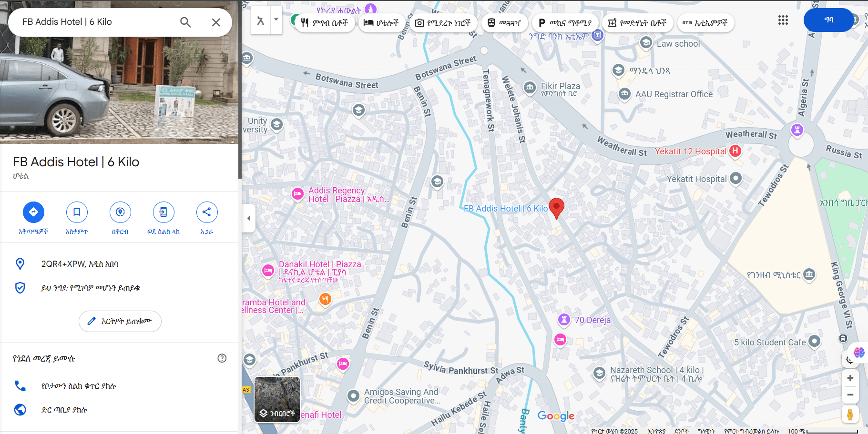Click FB Addis Hotel map label
The height and width of the screenshot is (434, 868).
[x=506, y=209]
